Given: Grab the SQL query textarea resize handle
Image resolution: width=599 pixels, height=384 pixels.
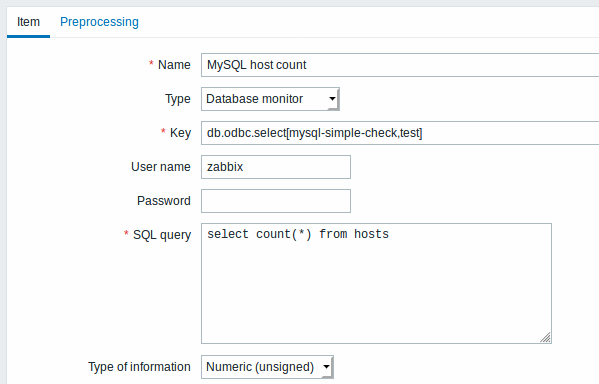Looking at the screenshot, I should pyautogui.click(x=546, y=337).
